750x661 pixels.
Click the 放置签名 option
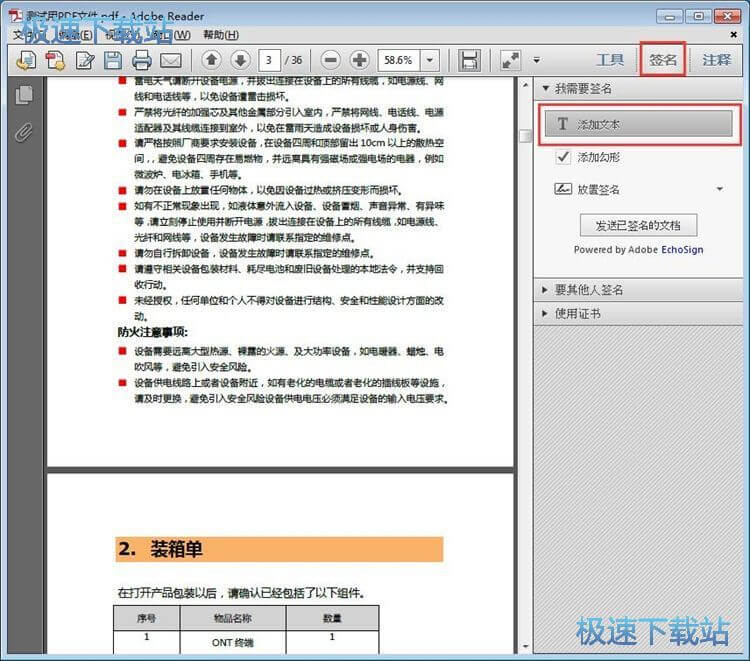tap(598, 189)
